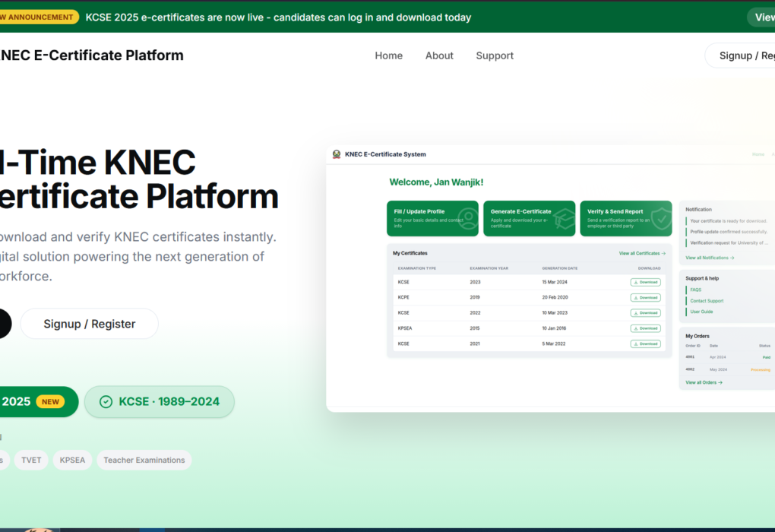Open the About nav link
Screen dimensions: 775x532
439,55
